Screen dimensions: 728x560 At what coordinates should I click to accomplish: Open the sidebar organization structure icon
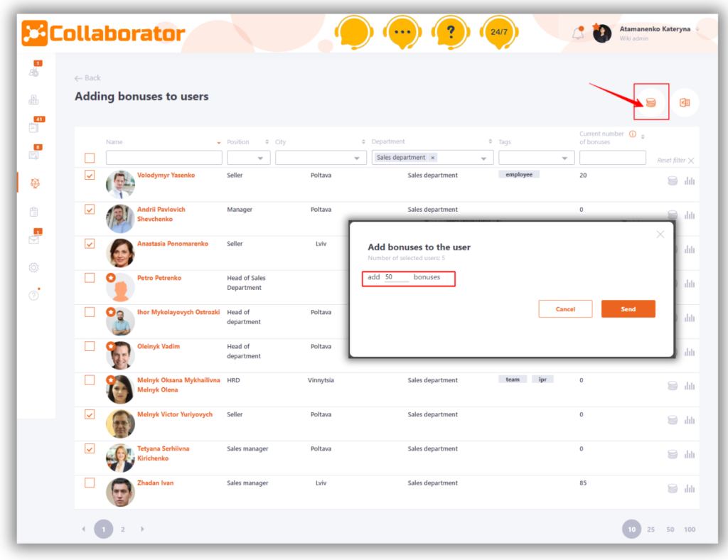(34, 99)
